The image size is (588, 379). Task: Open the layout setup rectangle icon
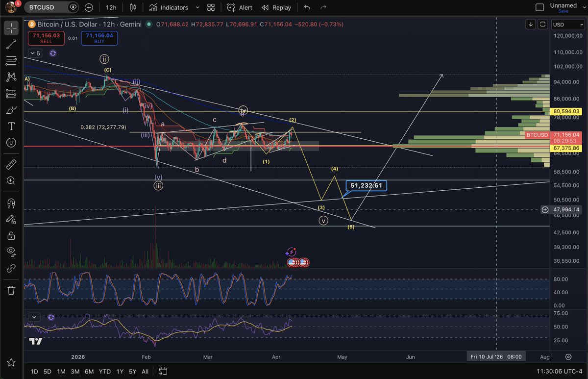pos(539,7)
